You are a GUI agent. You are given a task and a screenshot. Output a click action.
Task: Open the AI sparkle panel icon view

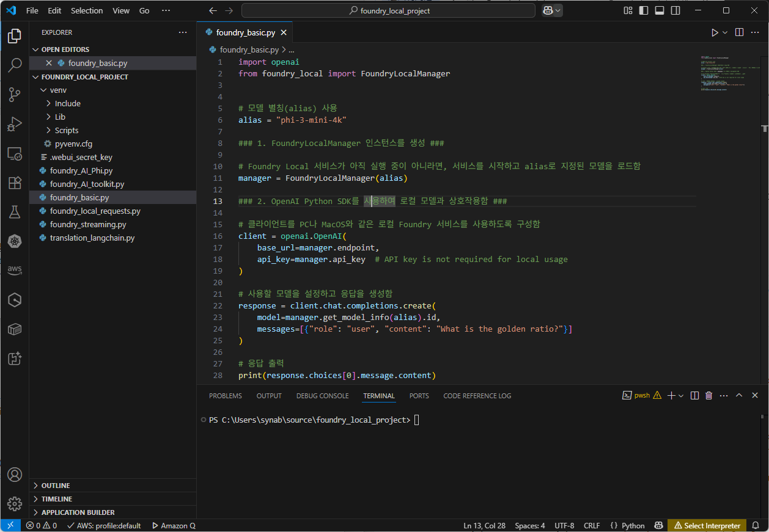14,359
